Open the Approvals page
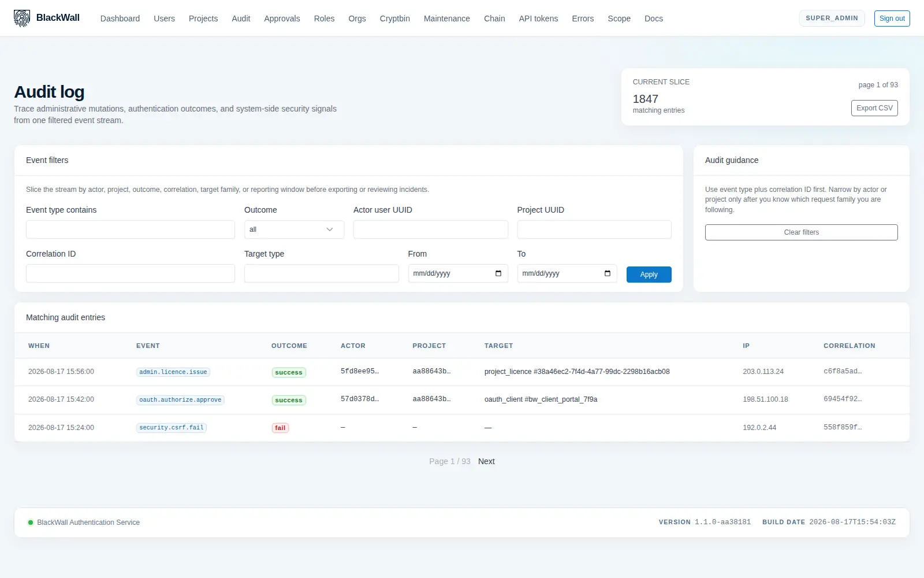The width and height of the screenshot is (924, 578). (282, 18)
